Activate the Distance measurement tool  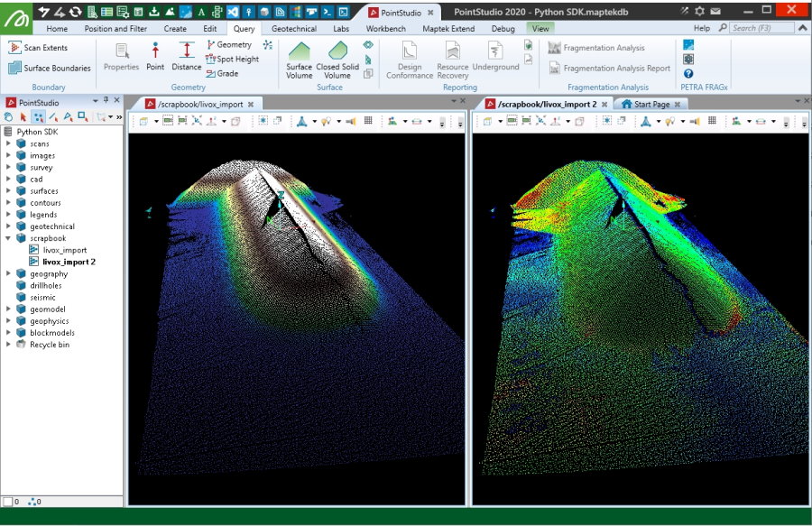[187, 57]
